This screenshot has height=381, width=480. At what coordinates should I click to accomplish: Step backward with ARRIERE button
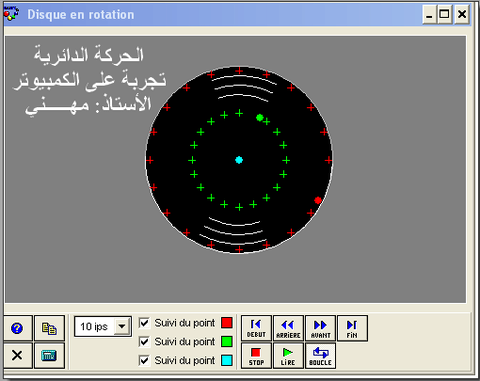point(288,328)
